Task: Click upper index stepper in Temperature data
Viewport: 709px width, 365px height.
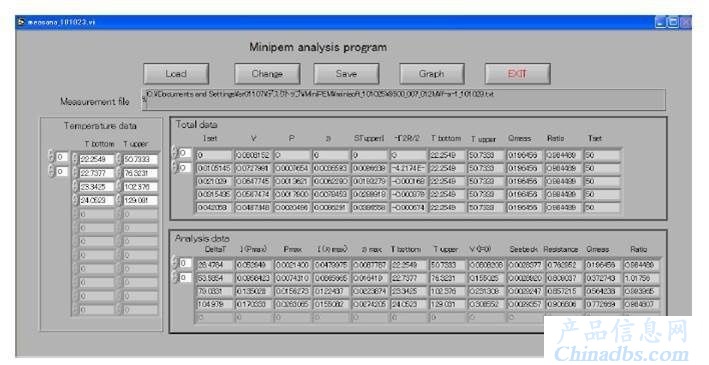Action: [51, 157]
